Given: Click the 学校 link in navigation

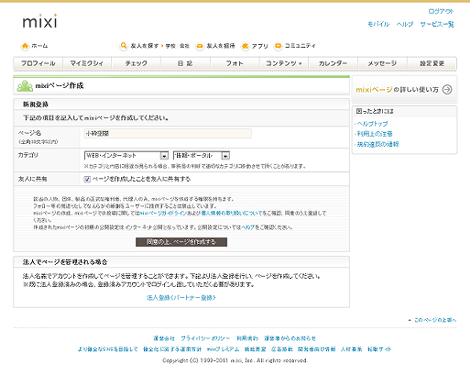Looking at the screenshot, I should tap(171, 46).
